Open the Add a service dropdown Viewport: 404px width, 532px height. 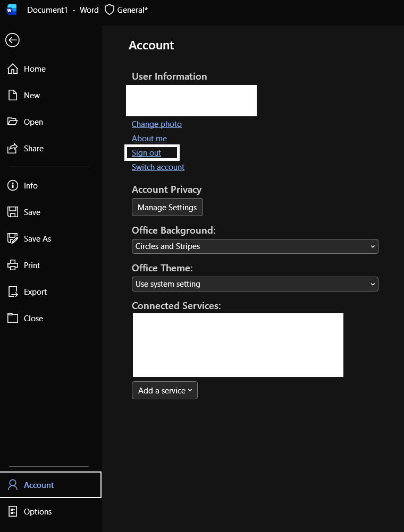(x=165, y=390)
